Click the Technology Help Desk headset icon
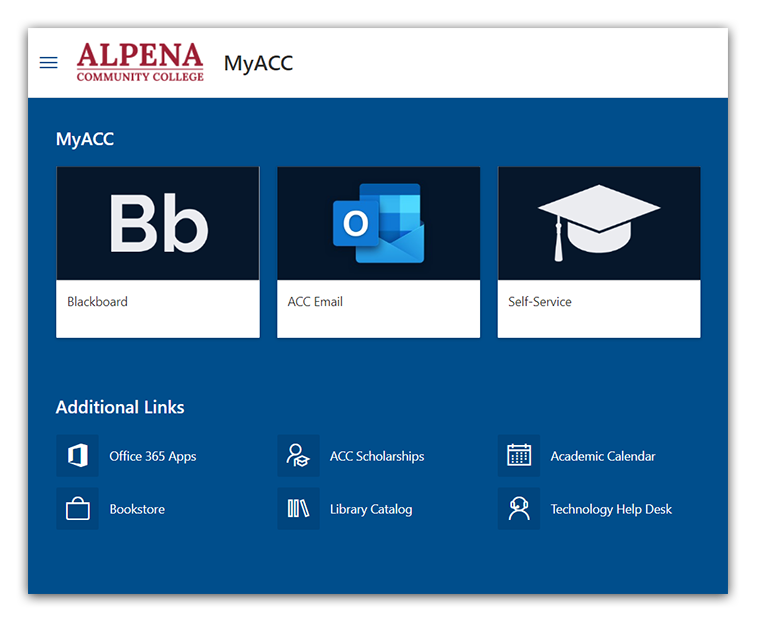This screenshot has width=757, height=625. click(519, 509)
